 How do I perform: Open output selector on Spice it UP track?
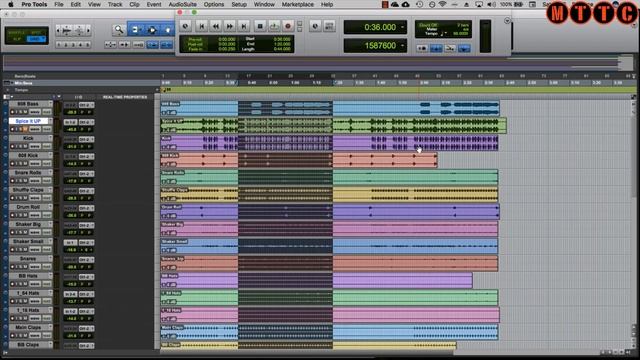86,122
